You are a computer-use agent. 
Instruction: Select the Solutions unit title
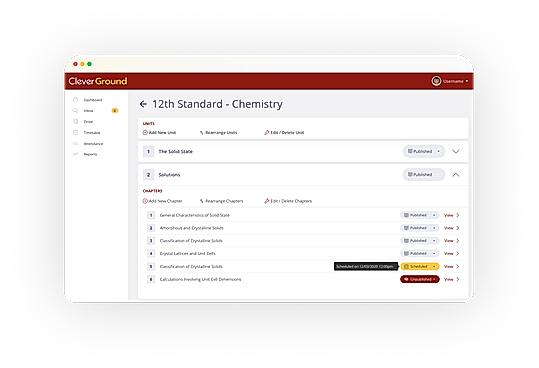point(169,175)
